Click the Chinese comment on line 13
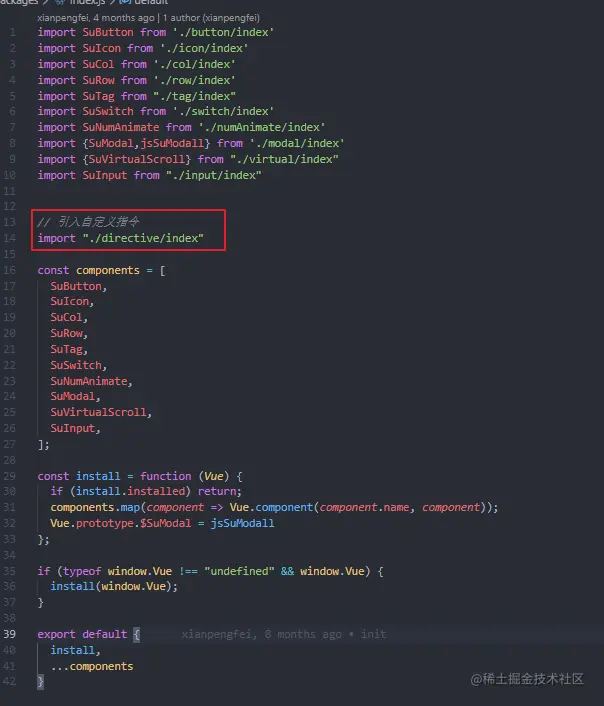Screen dimensions: 604x706 coord(88,222)
